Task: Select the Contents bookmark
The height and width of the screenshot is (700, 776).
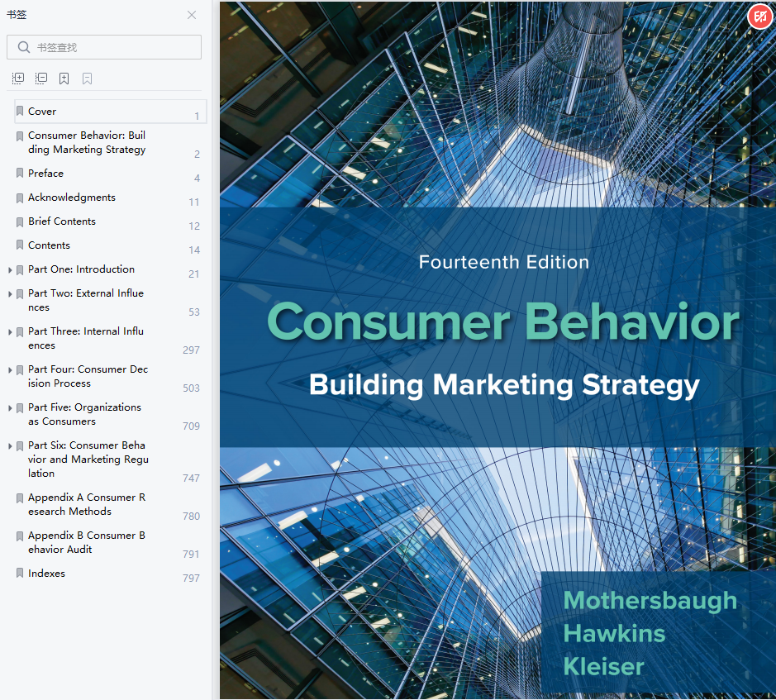Action: [49, 245]
